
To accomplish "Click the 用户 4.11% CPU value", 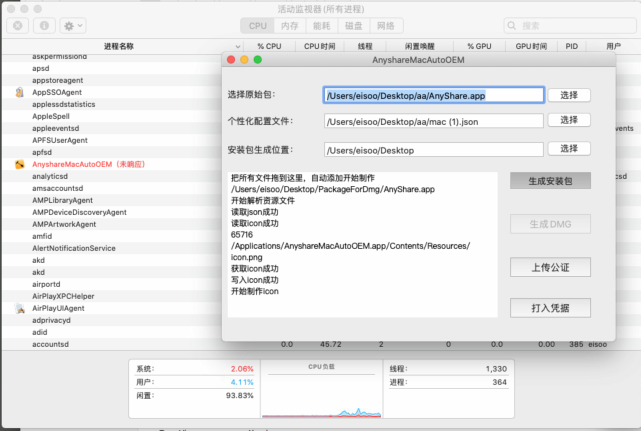I will pos(242,382).
